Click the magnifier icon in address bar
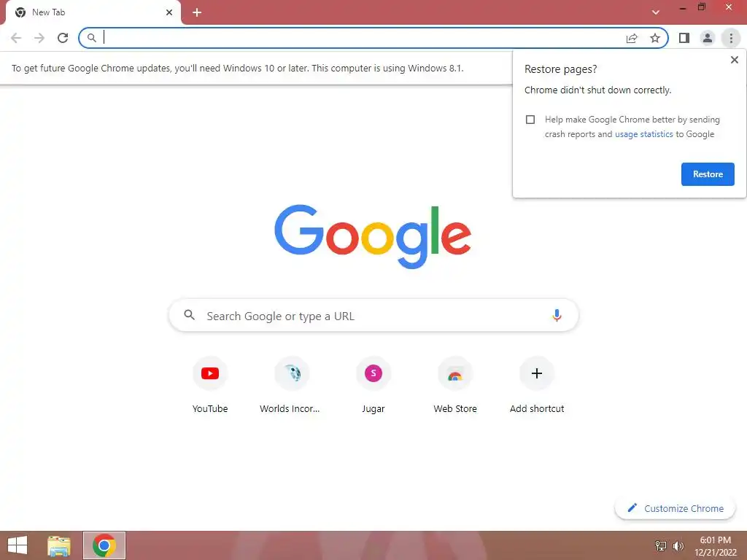The width and height of the screenshot is (747, 560). click(x=91, y=38)
